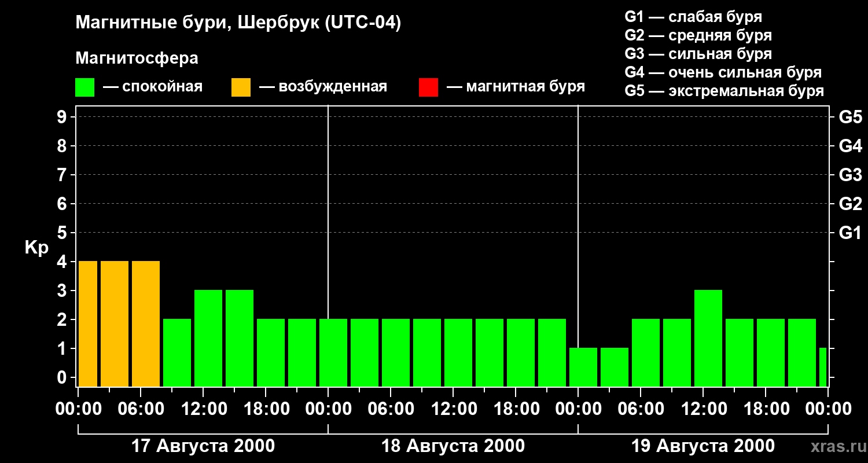This screenshot has height=463, width=868.
Task: Click the G3 label on right axis
Action: (850, 175)
